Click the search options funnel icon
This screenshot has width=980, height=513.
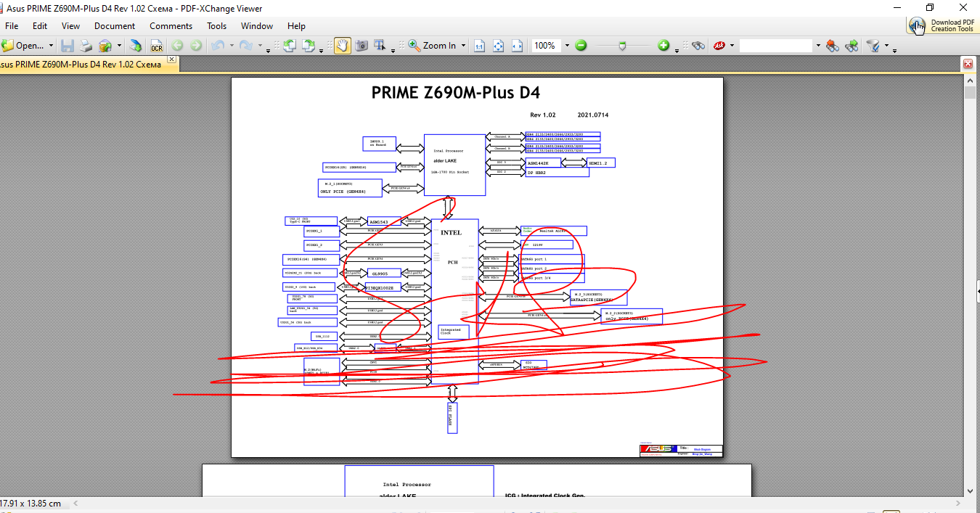coord(873,46)
